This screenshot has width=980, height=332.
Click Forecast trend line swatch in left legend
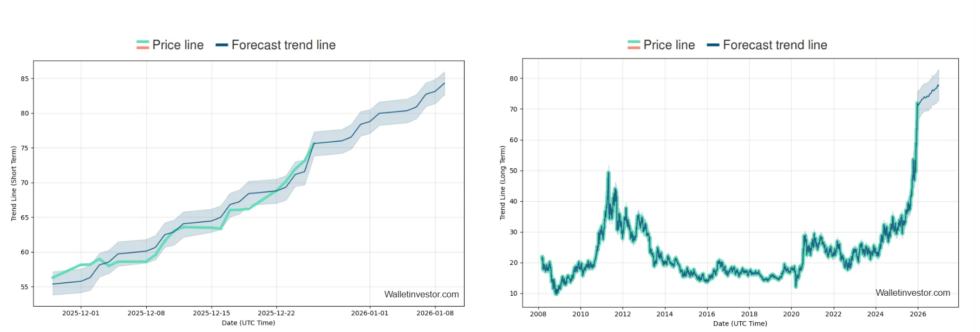221,45
